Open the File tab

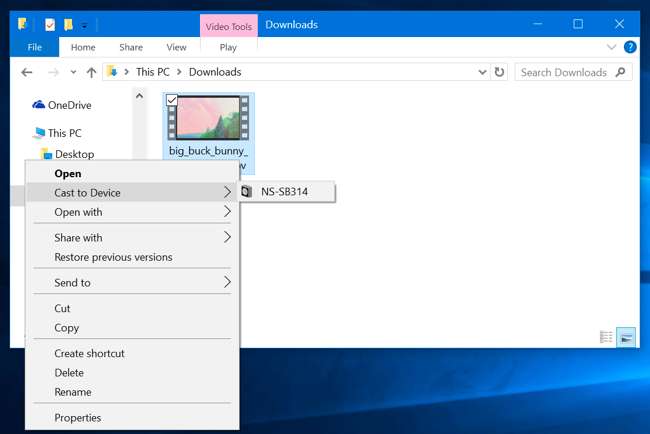coord(35,47)
